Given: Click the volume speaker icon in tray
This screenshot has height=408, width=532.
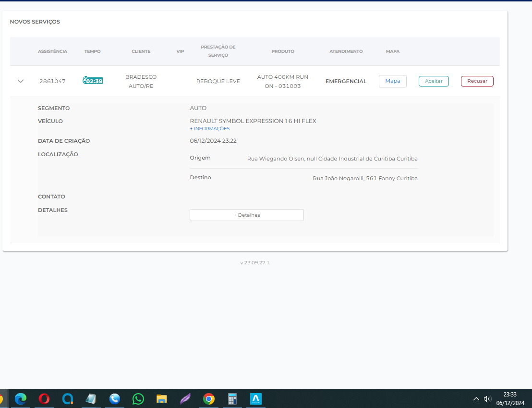Looking at the screenshot, I should pyautogui.click(x=487, y=399).
